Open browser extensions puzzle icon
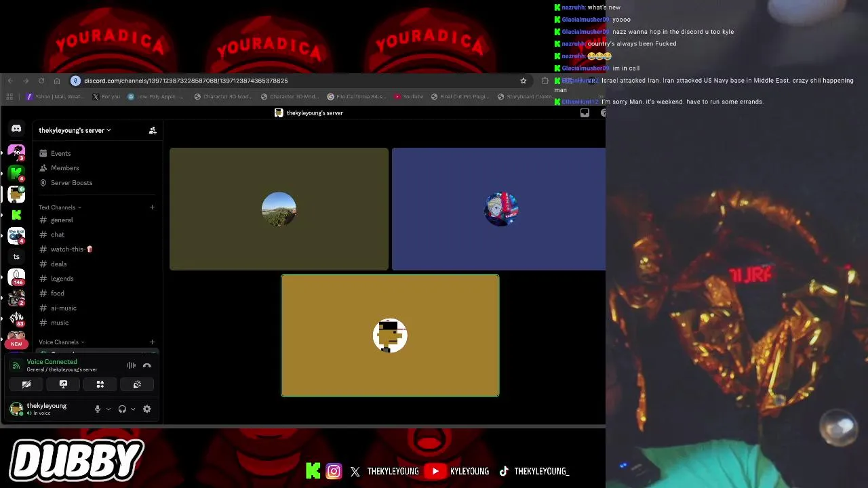Screen dimensions: 868x488 point(545,81)
